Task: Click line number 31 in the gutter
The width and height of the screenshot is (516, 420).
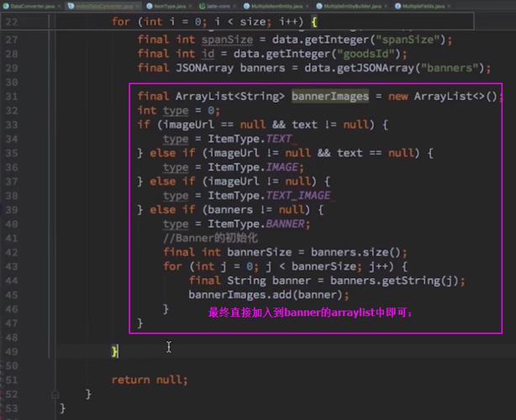Action: (x=12, y=97)
